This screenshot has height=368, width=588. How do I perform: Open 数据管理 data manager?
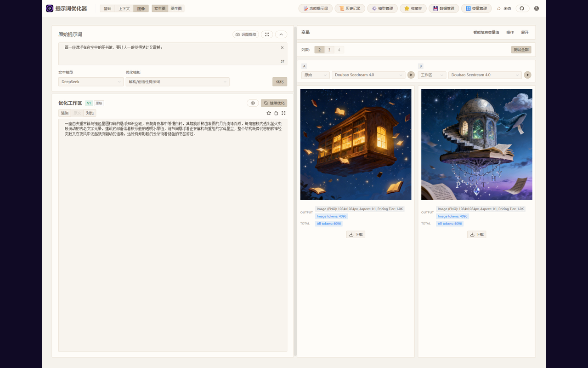click(x=444, y=8)
